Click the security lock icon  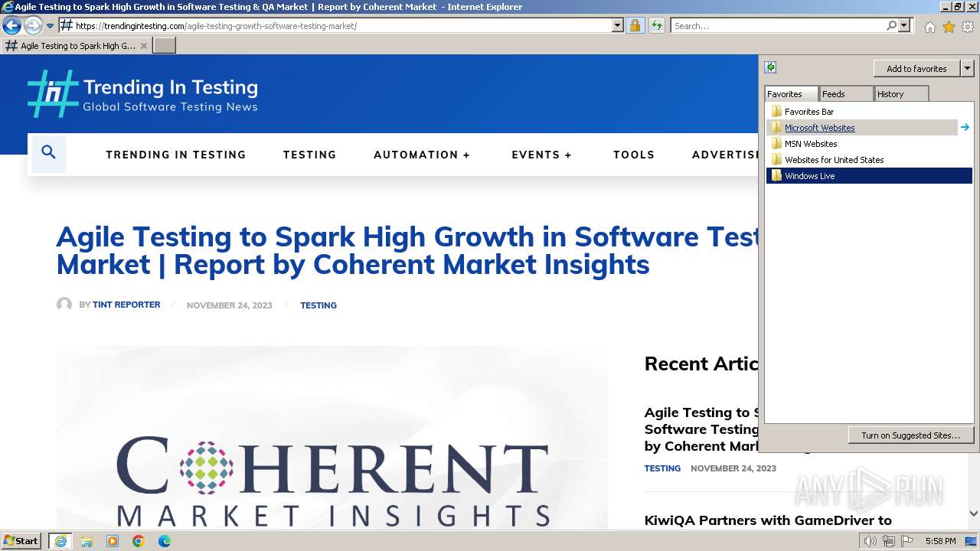point(635,26)
